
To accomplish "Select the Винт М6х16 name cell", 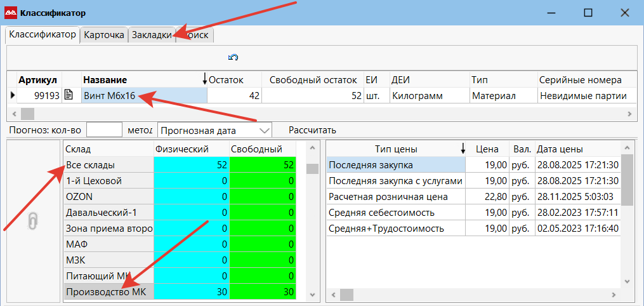I will coord(144,96).
